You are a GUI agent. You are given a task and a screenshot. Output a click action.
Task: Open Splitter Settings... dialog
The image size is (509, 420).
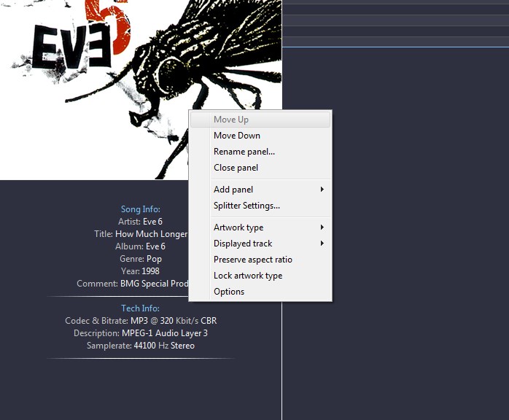pos(246,206)
